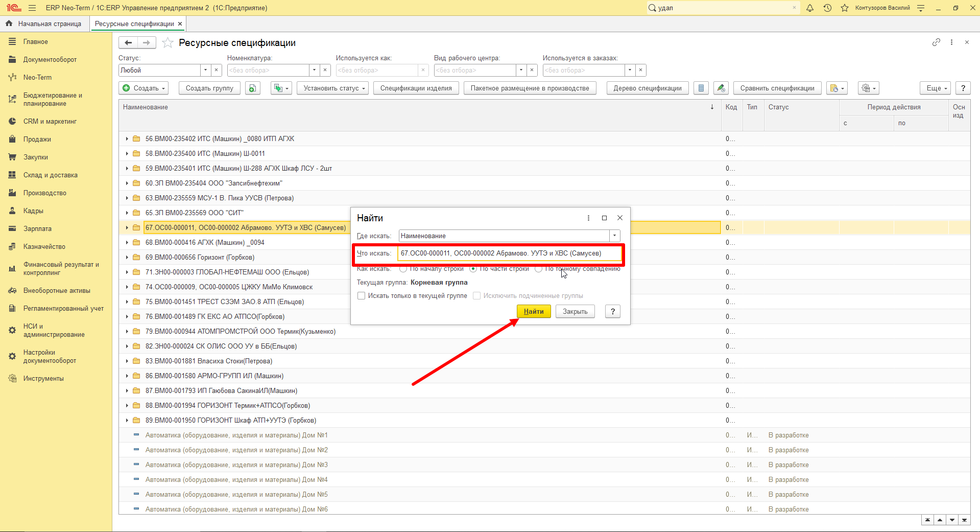Open the history clock icon
The height and width of the screenshot is (532, 980).
(x=827, y=8)
